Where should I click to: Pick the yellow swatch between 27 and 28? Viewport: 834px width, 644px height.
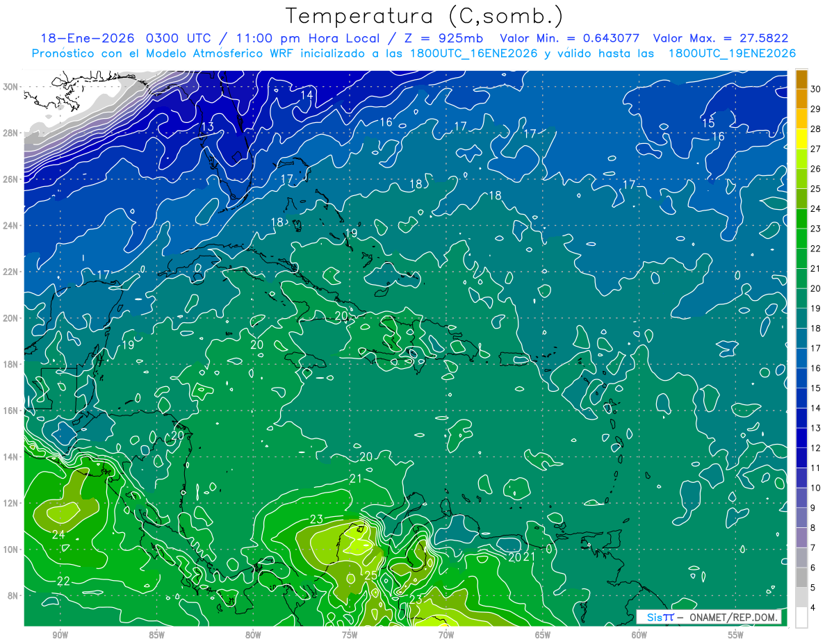[801, 138]
